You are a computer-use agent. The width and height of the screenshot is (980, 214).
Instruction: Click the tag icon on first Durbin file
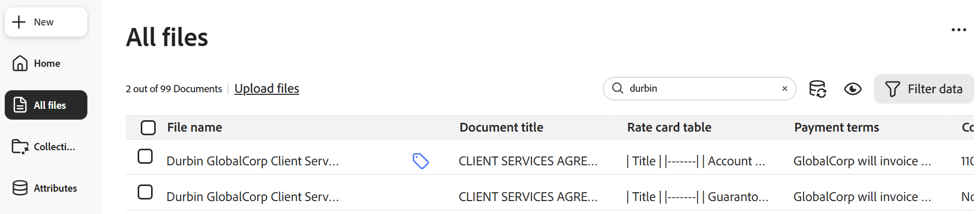[x=421, y=161]
